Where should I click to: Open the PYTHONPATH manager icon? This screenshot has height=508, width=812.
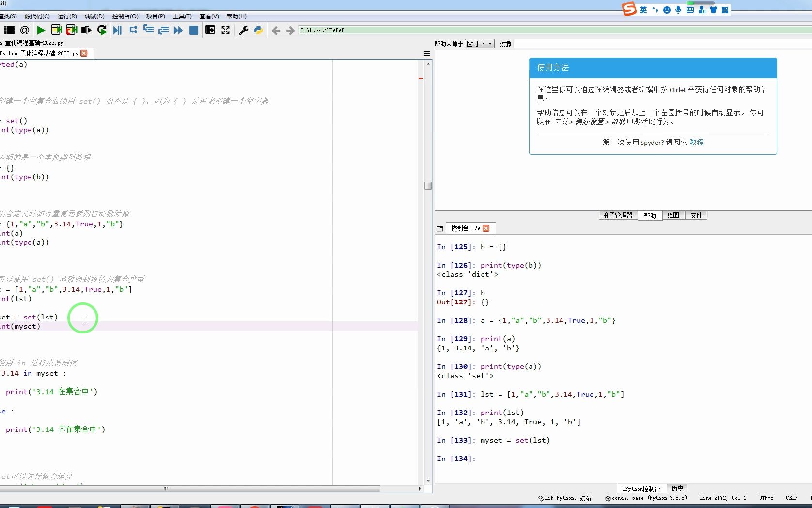[258, 30]
